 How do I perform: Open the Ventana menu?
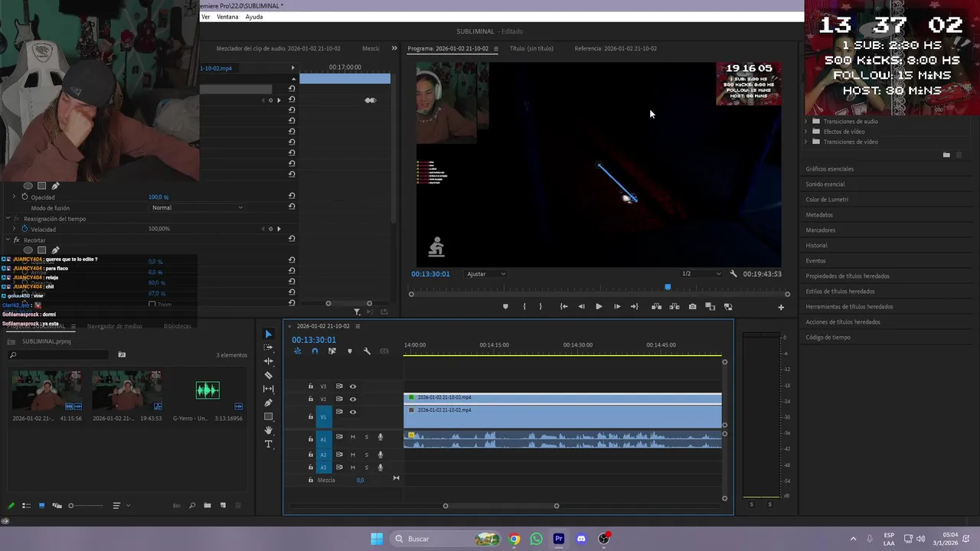227,17
